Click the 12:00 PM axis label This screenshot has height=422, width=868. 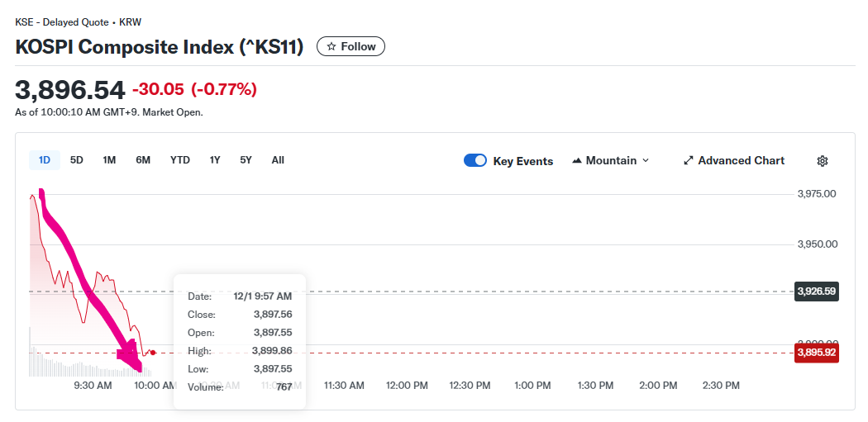click(407, 386)
